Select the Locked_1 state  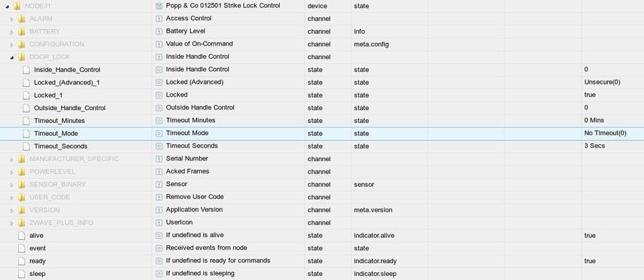(x=48, y=95)
